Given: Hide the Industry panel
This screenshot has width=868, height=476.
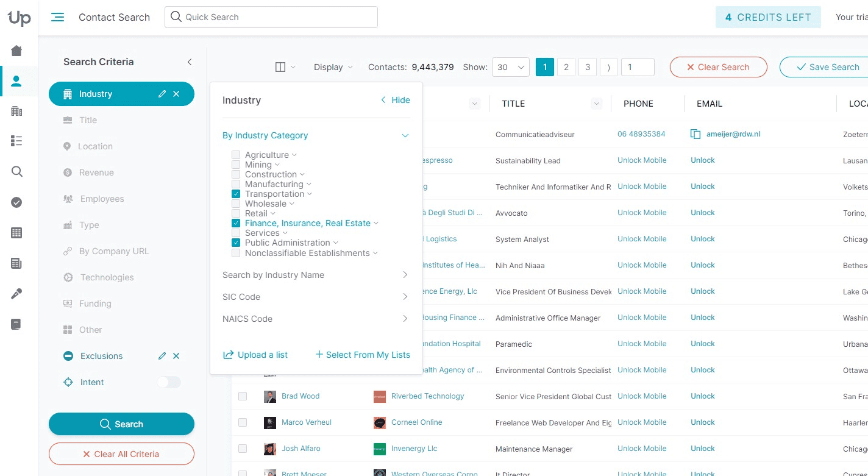Looking at the screenshot, I should pos(395,100).
